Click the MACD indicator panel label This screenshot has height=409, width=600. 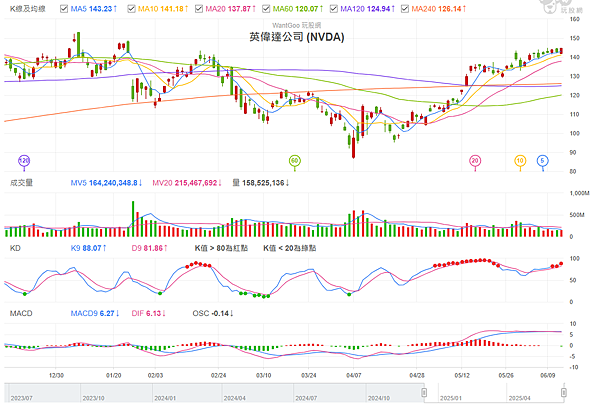[x=21, y=313]
